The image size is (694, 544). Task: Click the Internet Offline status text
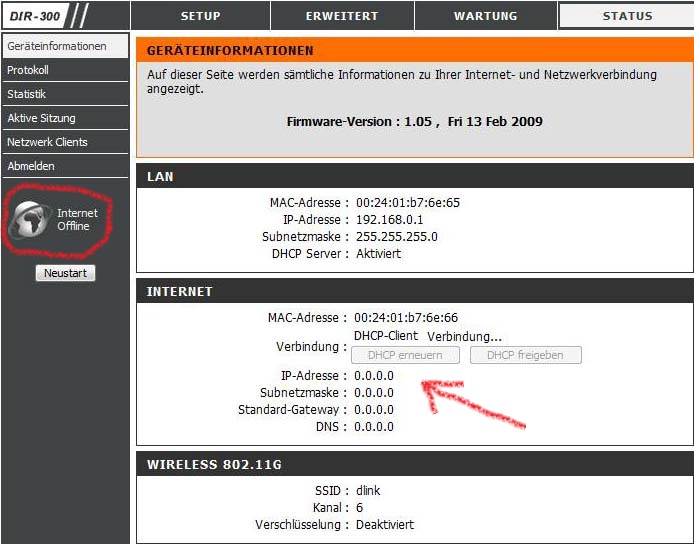coord(77,220)
